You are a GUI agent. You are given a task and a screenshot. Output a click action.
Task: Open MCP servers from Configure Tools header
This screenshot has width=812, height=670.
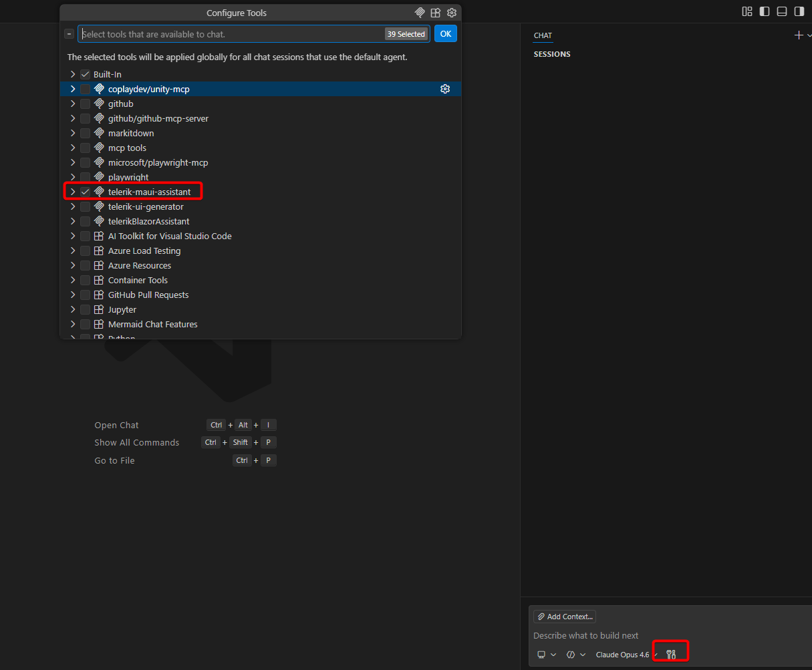[x=420, y=13]
